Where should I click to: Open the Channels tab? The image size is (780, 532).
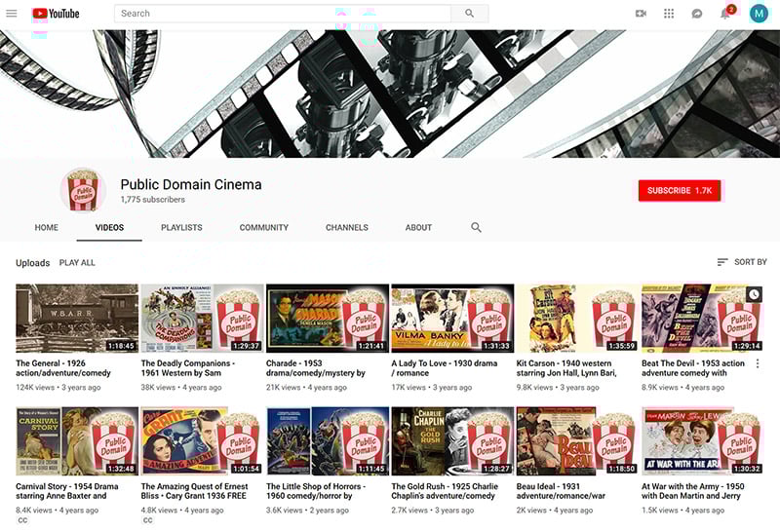(347, 227)
